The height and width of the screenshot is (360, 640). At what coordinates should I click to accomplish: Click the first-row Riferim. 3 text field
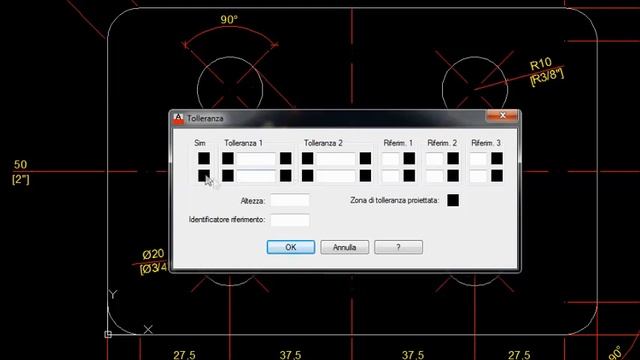click(478, 159)
